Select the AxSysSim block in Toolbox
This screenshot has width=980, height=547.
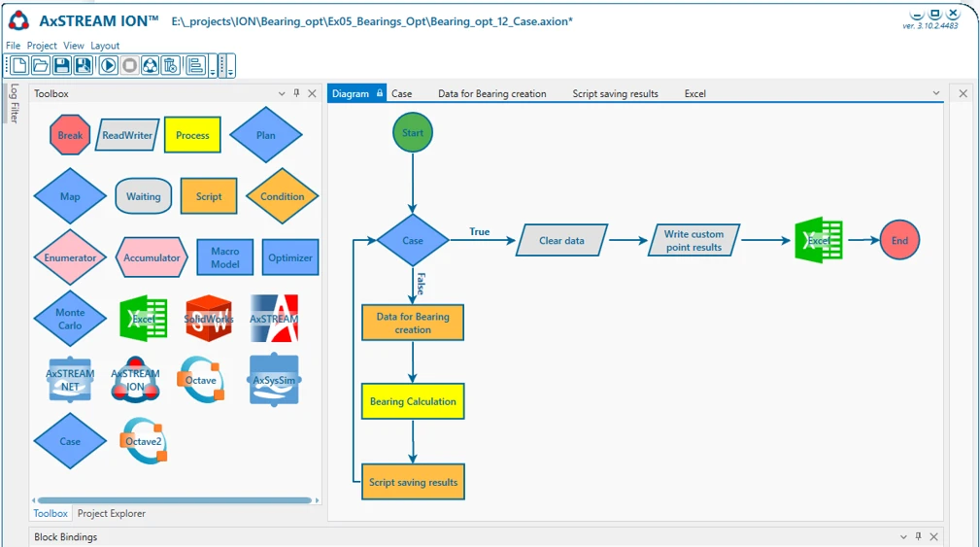pos(274,380)
